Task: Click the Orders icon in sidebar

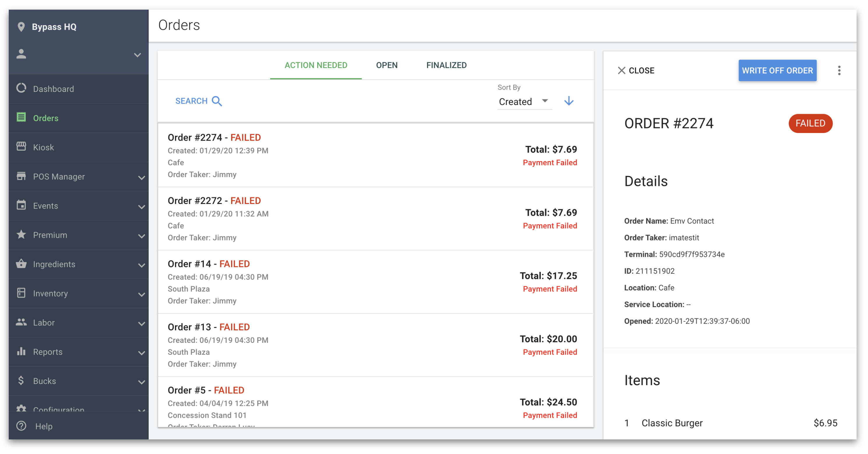Action: (x=21, y=118)
